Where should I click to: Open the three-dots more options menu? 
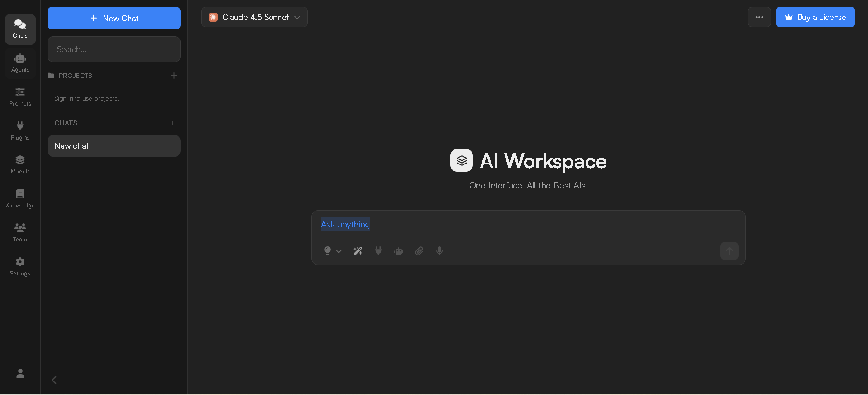click(759, 17)
